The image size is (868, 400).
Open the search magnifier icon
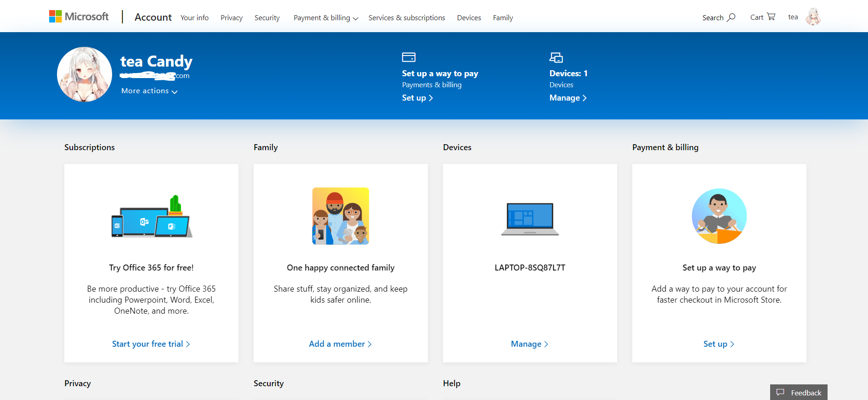point(731,17)
